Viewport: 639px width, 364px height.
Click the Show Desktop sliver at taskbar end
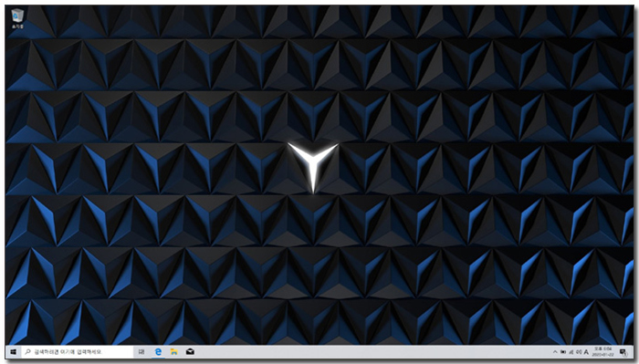pyautogui.click(x=633, y=352)
